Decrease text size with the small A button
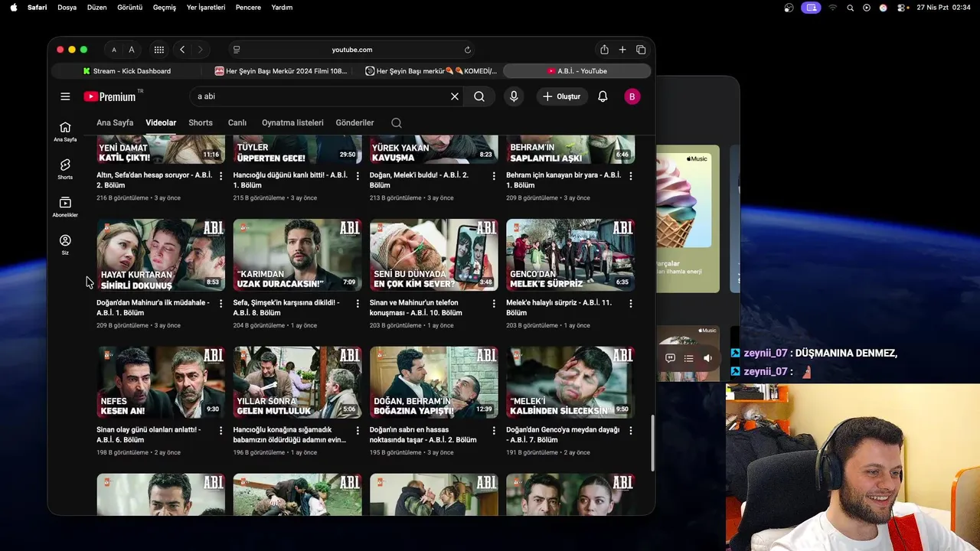The height and width of the screenshot is (551, 980). pos(114,50)
